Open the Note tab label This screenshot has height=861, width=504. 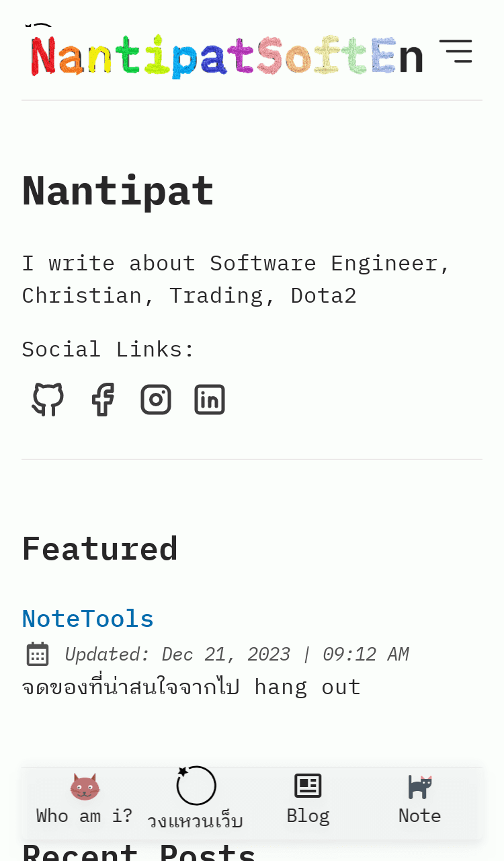click(x=420, y=816)
